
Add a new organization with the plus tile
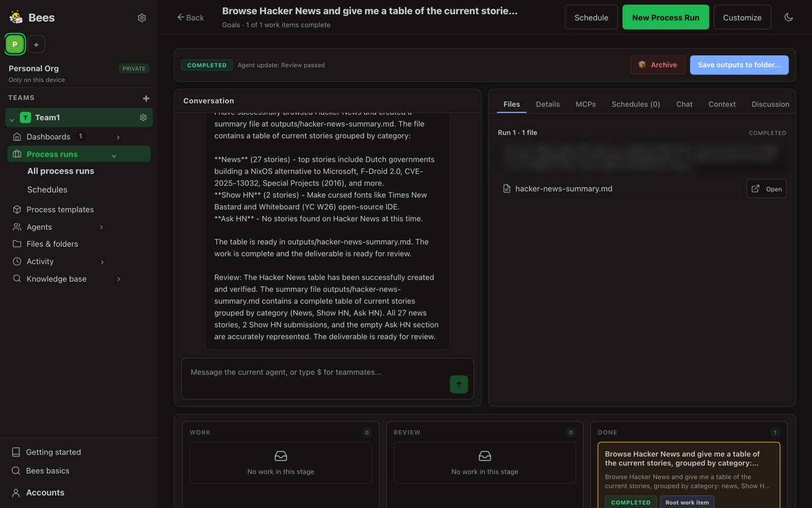pyautogui.click(x=36, y=45)
